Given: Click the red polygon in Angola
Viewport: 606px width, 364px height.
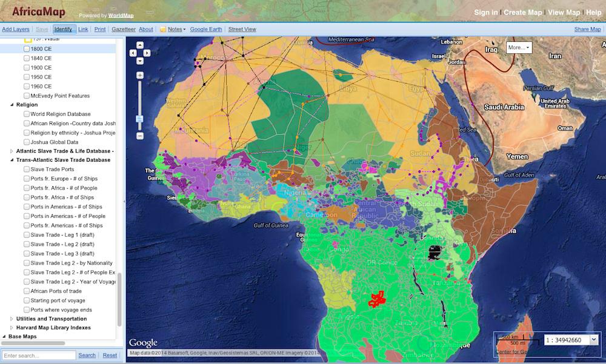Looking at the screenshot, I should [x=377, y=299].
